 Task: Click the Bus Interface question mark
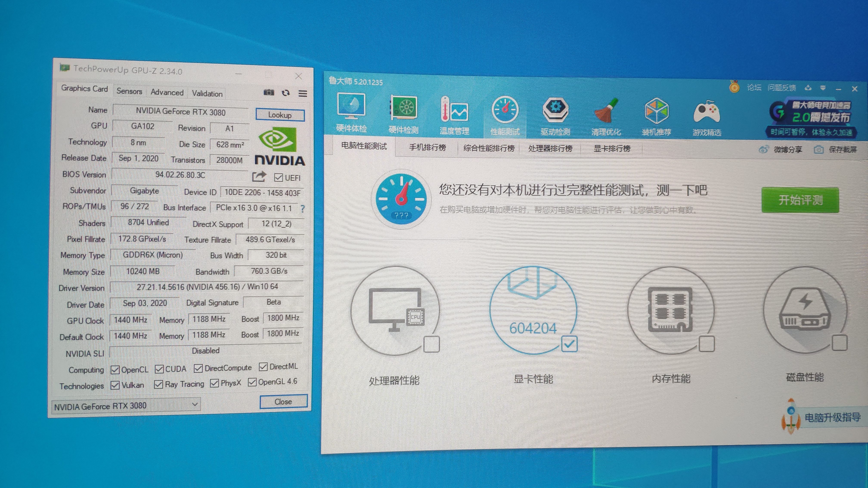(x=302, y=209)
